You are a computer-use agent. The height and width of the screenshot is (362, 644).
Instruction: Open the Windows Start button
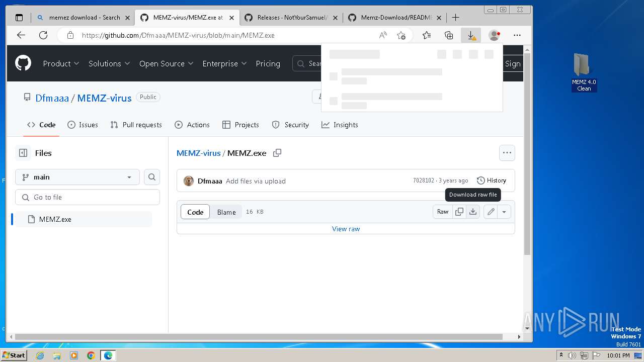click(x=14, y=355)
